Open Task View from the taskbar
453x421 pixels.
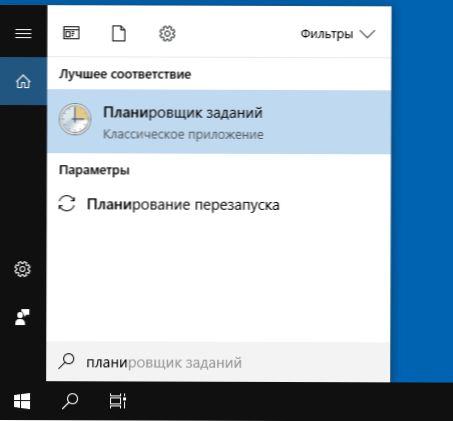pyautogui.click(x=118, y=401)
